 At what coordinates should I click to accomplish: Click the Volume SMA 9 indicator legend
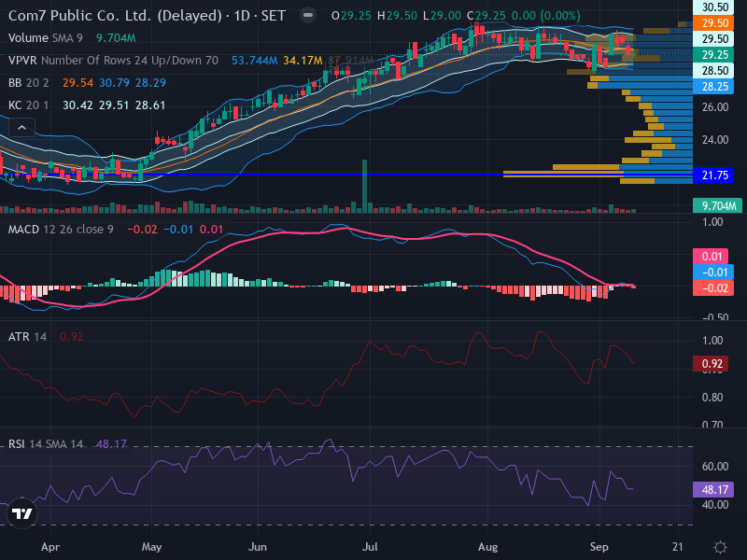click(46, 38)
